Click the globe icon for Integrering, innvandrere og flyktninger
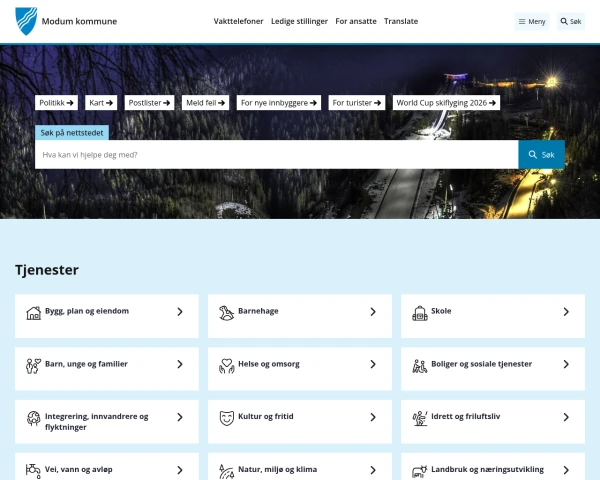Image resolution: width=600 pixels, height=480 pixels. tap(33, 418)
